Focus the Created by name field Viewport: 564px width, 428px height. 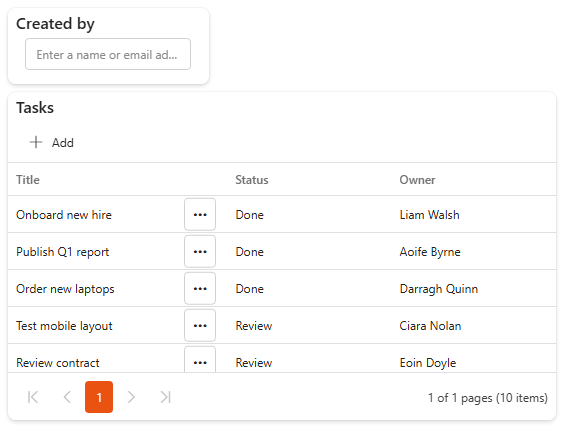108,54
